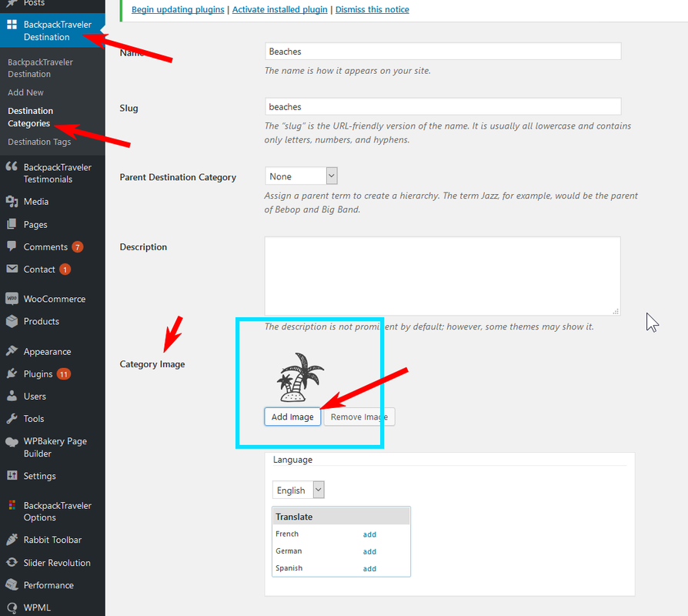The width and height of the screenshot is (688, 616).
Task: Click inside the Description text area
Action: (443, 276)
